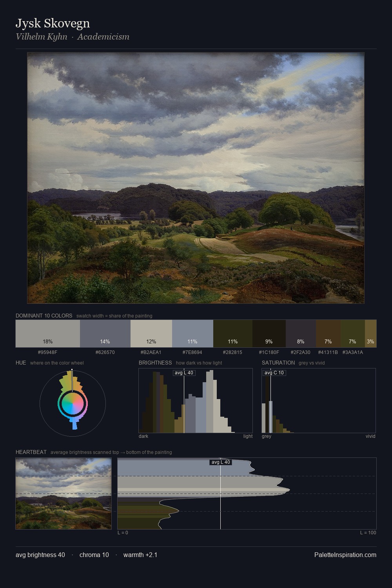Click the 'dark' axis label

point(143,436)
